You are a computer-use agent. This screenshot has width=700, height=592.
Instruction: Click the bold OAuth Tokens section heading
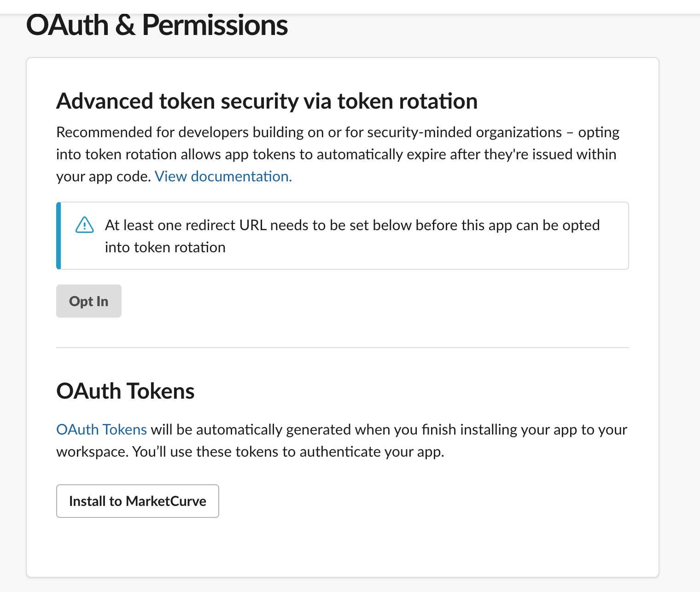[x=125, y=391]
